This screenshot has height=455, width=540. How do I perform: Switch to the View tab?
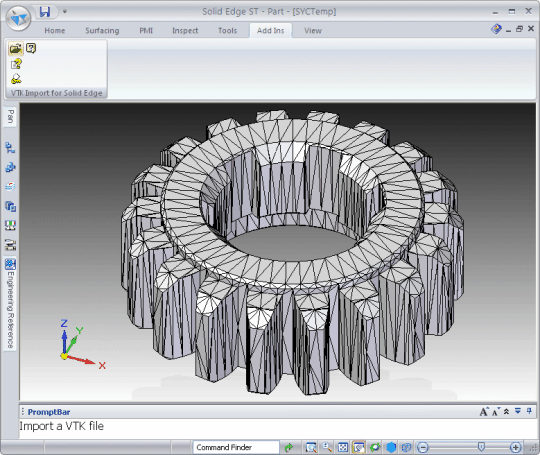tap(313, 31)
